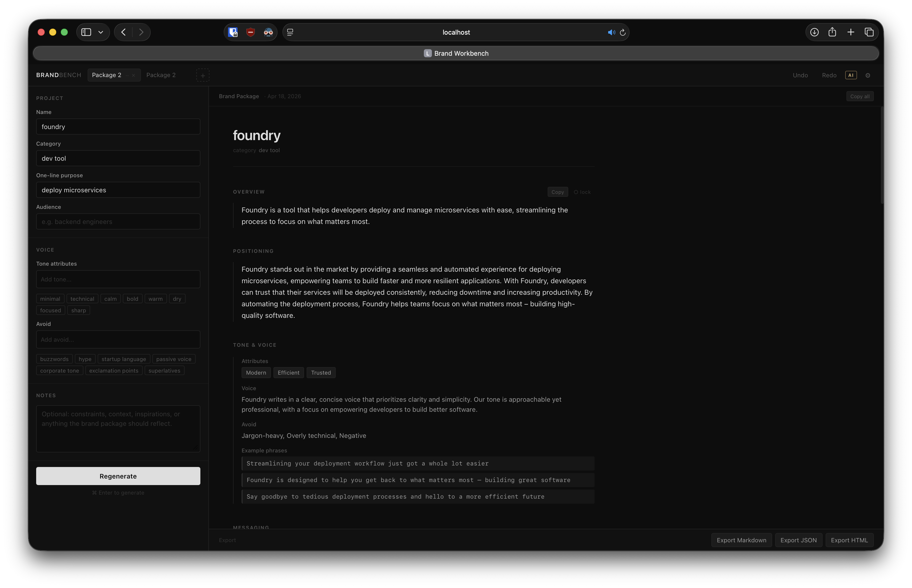Open the blue shield password manager extension

pyautogui.click(x=233, y=32)
